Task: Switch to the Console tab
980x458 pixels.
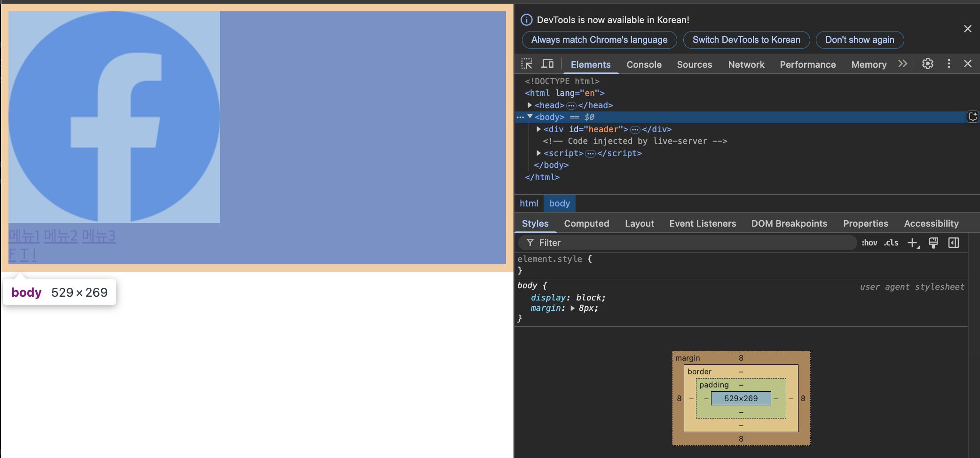Action: tap(644, 64)
